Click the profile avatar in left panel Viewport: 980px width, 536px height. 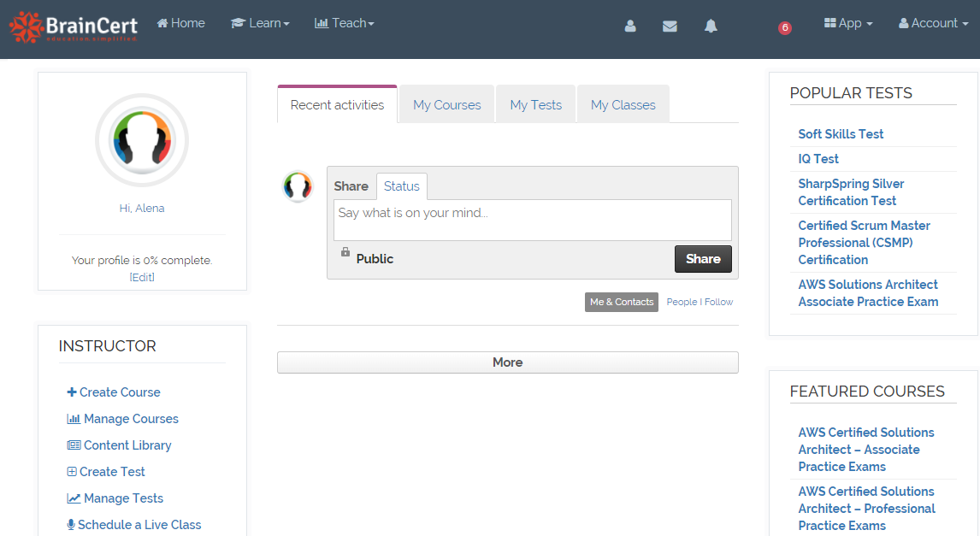tap(142, 140)
